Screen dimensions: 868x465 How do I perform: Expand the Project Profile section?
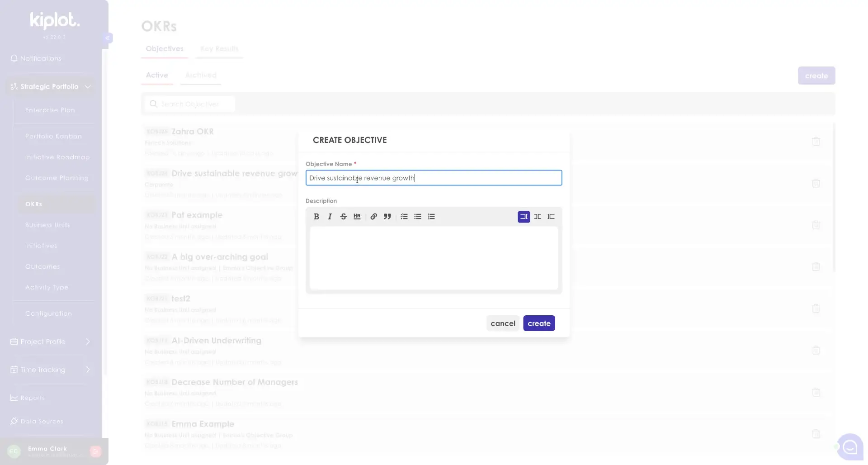[50, 342]
